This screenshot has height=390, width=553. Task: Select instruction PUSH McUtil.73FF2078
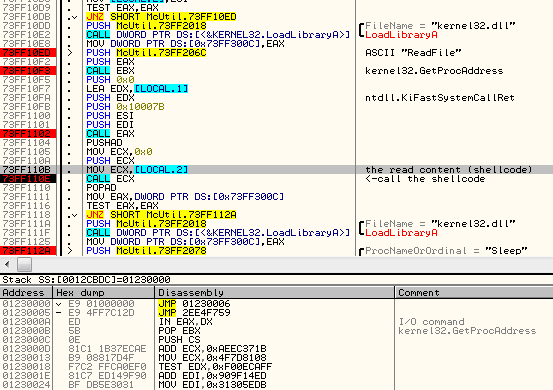[146, 251]
